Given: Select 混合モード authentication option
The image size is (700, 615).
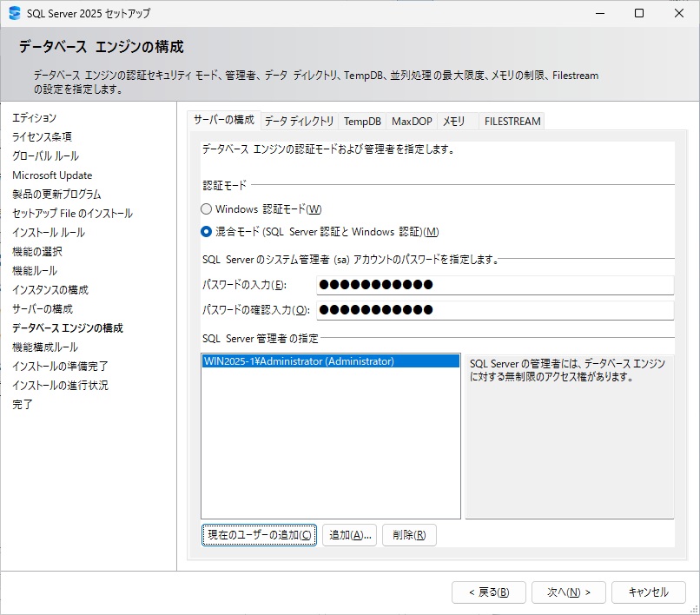Looking at the screenshot, I should point(206,231).
